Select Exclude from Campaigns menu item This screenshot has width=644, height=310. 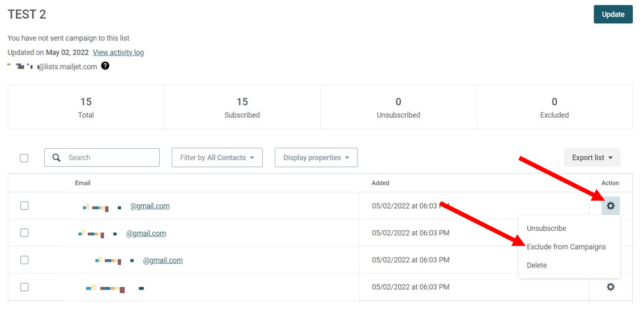(566, 247)
